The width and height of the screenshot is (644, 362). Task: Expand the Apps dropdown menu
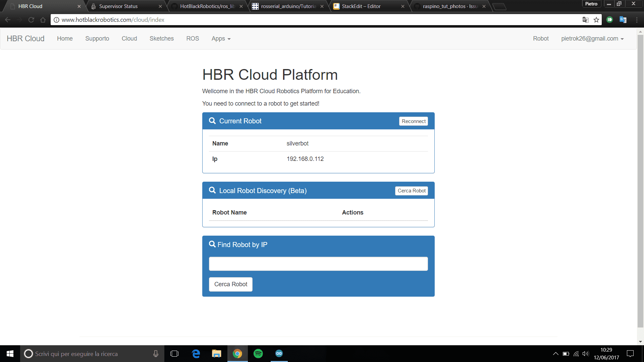[x=221, y=39]
